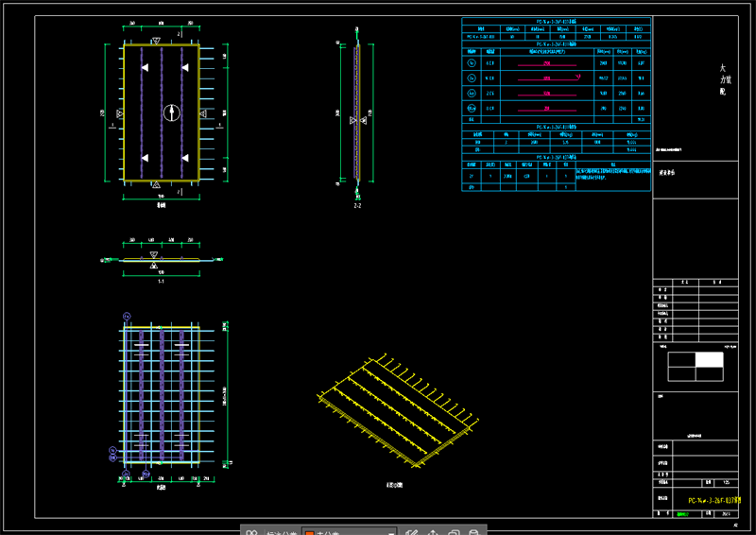Viewport: 756px width, 535px height.
Task: Open the layer dropdown with orange swatch
Action: pos(349,532)
